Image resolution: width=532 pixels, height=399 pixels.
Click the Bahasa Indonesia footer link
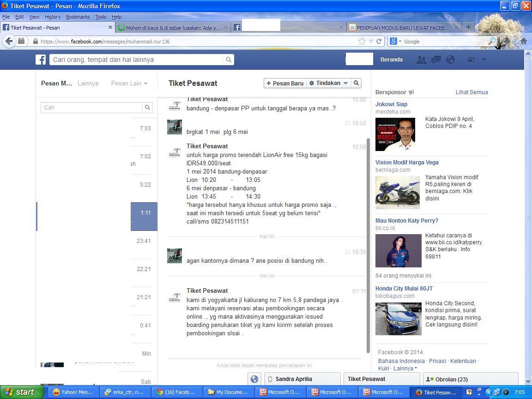[401, 361]
